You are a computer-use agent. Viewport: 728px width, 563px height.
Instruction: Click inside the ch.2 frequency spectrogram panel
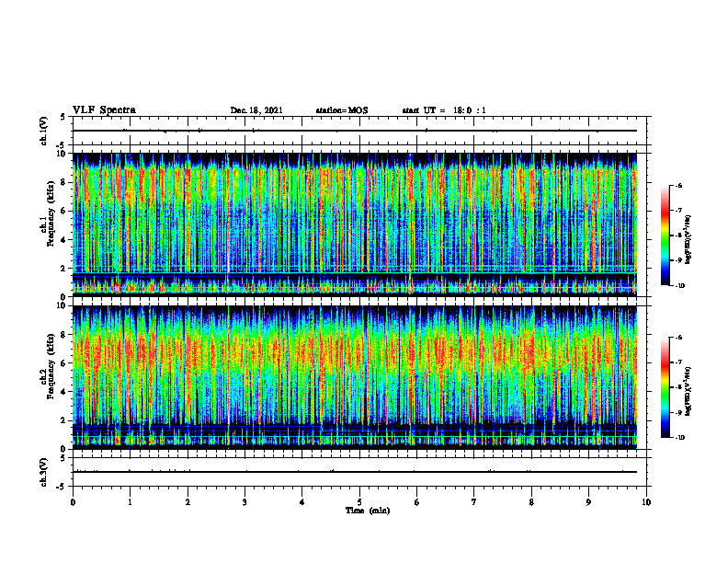tap(355, 377)
